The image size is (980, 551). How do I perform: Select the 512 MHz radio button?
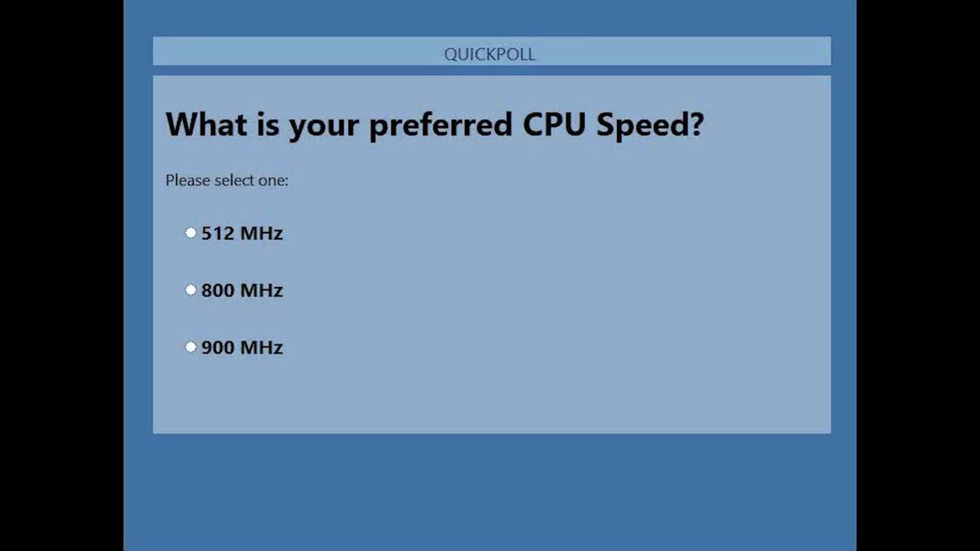(191, 233)
